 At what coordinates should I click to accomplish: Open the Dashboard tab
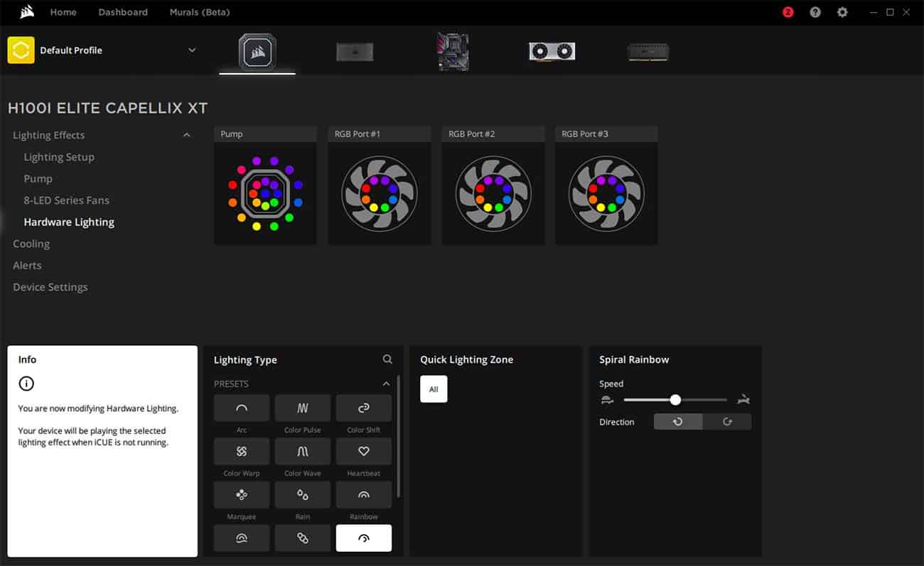click(x=123, y=12)
